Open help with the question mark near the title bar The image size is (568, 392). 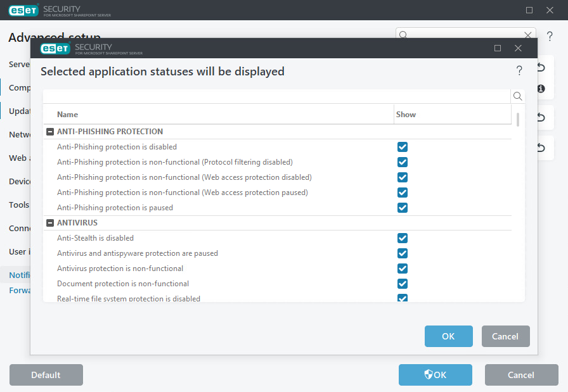(x=549, y=35)
